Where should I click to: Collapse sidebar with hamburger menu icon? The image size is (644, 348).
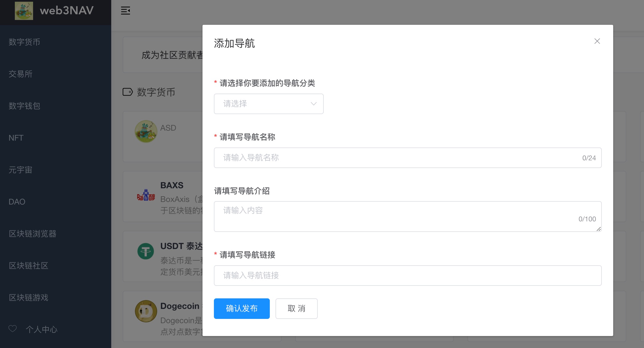pyautogui.click(x=125, y=11)
